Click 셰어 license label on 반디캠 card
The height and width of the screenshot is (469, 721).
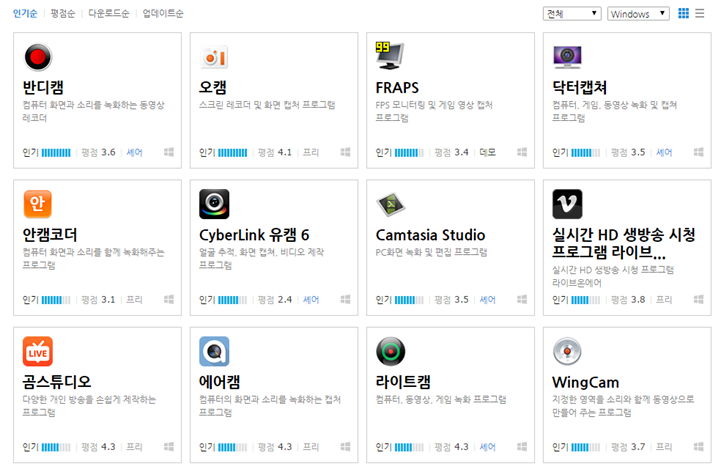[x=134, y=153]
